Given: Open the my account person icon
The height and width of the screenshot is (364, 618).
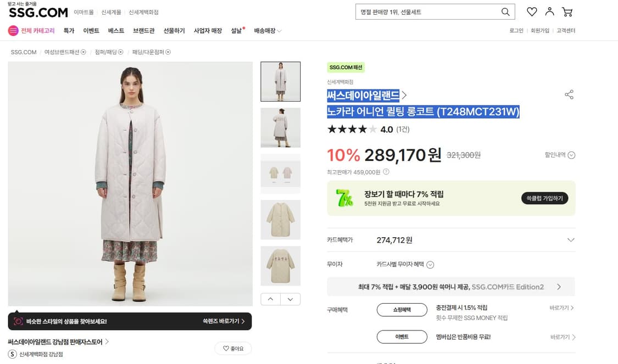Looking at the screenshot, I should click(x=549, y=11).
